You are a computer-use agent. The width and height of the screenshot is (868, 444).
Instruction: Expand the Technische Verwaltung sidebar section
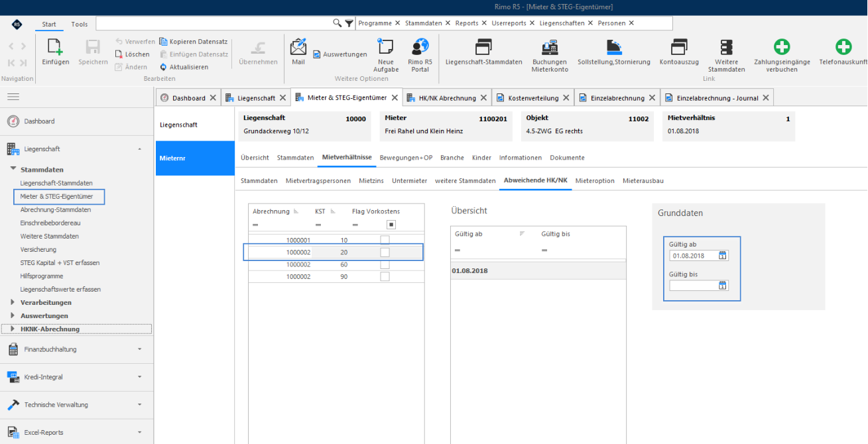click(x=77, y=404)
